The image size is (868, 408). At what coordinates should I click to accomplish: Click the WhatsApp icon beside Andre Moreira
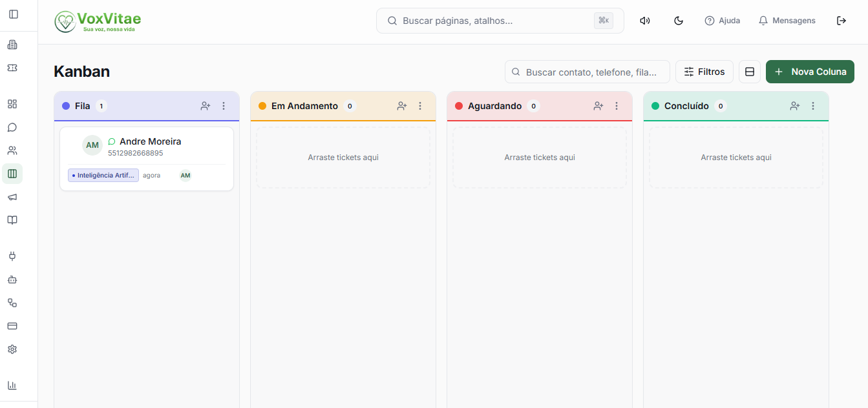112,141
